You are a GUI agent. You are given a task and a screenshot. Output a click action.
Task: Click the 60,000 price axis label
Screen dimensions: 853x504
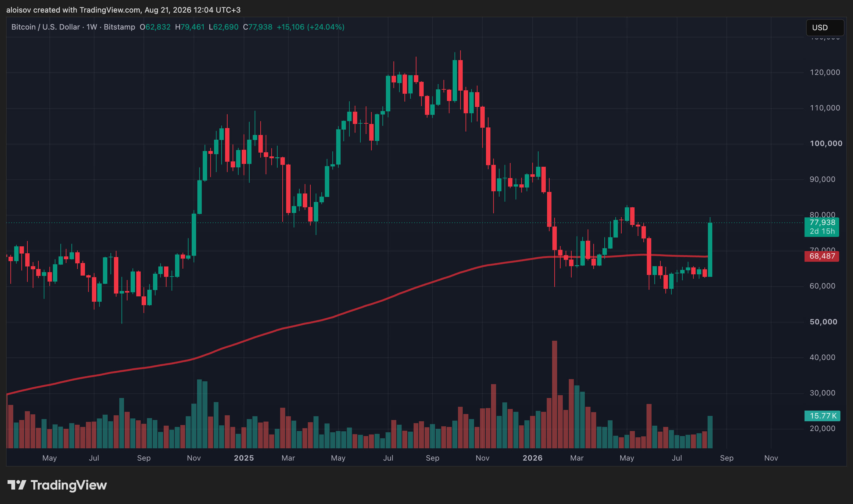click(x=822, y=286)
